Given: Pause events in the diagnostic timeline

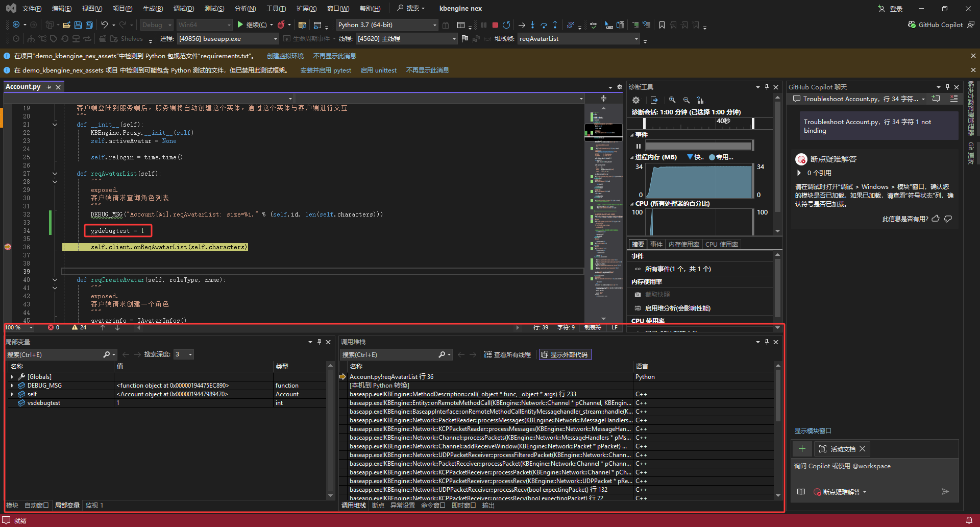Looking at the screenshot, I should tap(638, 146).
